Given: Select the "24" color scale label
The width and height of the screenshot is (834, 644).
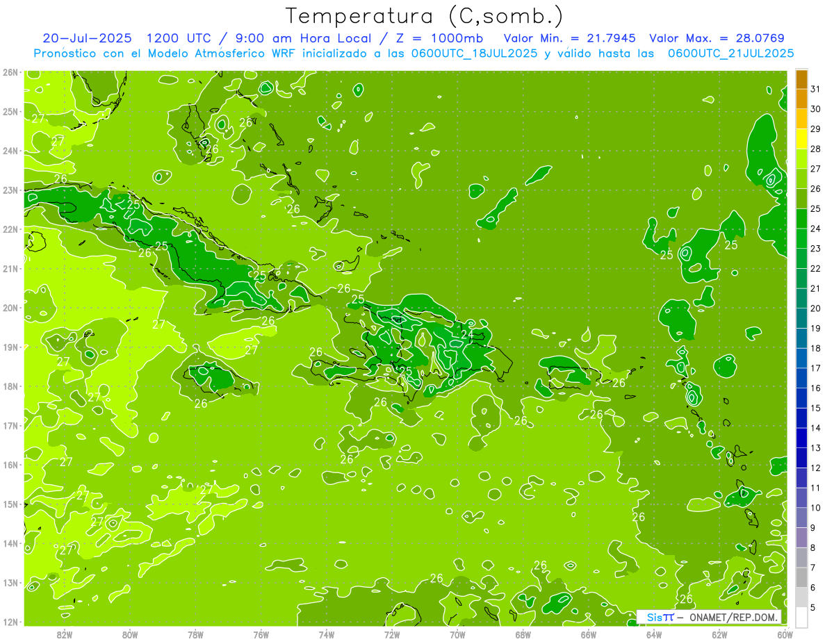Looking at the screenshot, I should (816, 229).
